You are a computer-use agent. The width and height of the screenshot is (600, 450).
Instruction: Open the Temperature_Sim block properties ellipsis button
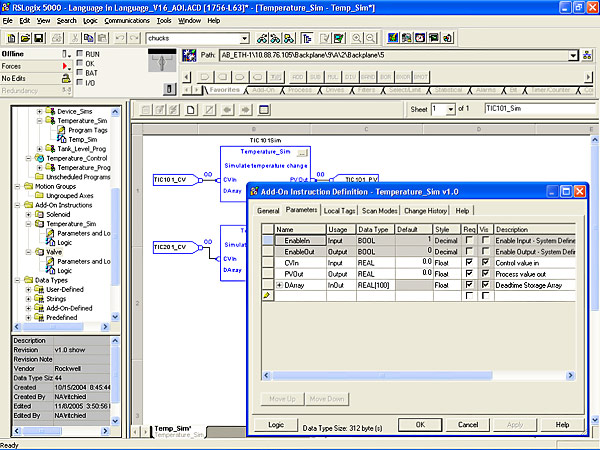[302, 153]
